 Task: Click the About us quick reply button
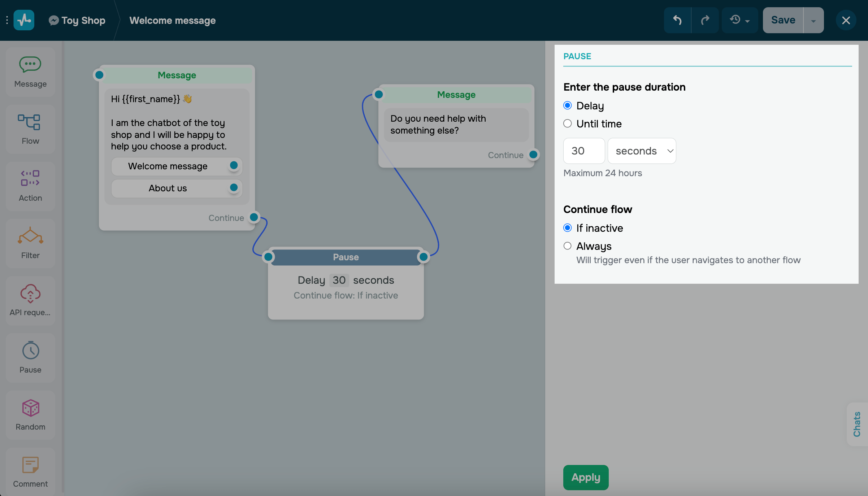coord(168,188)
